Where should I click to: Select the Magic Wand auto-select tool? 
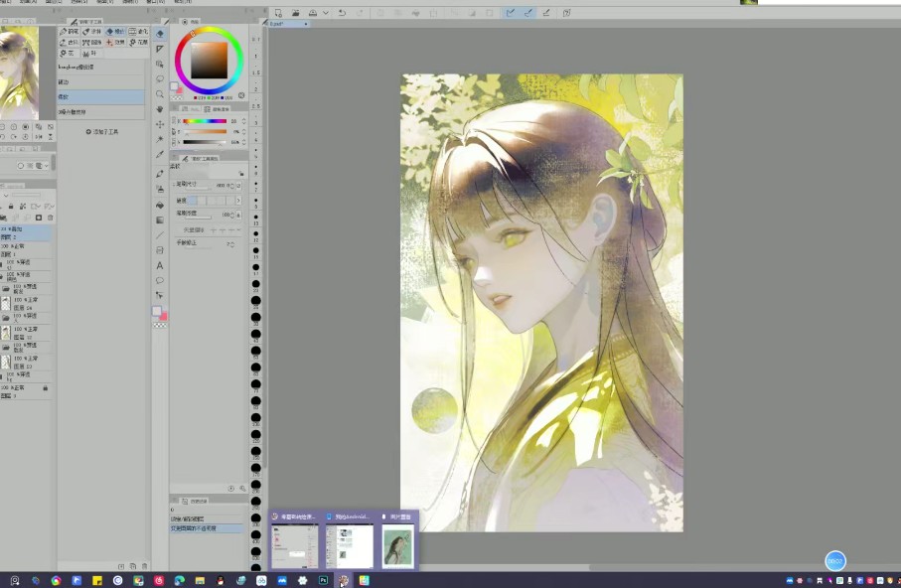pyautogui.click(x=160, y=139)
